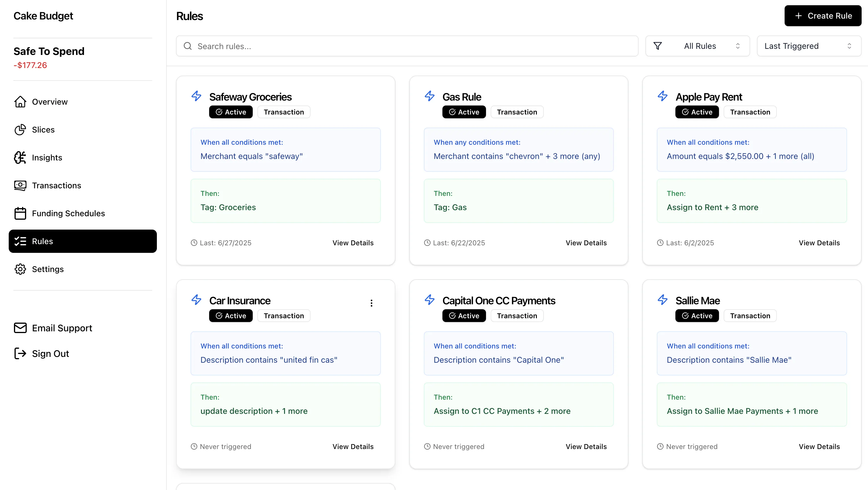The image size is (868, 490).
Task: View Details of Car Insurance rule
Action: click(x=353, y=446)
